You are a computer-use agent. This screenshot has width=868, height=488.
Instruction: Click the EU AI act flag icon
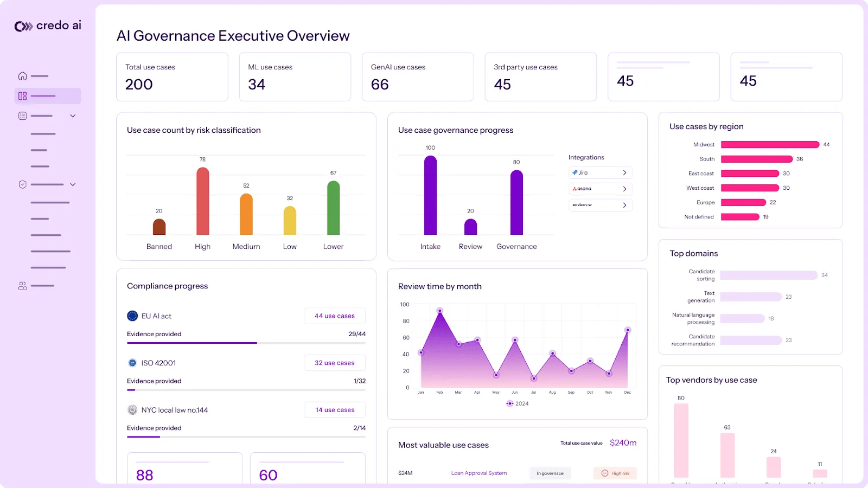[132, 316]
